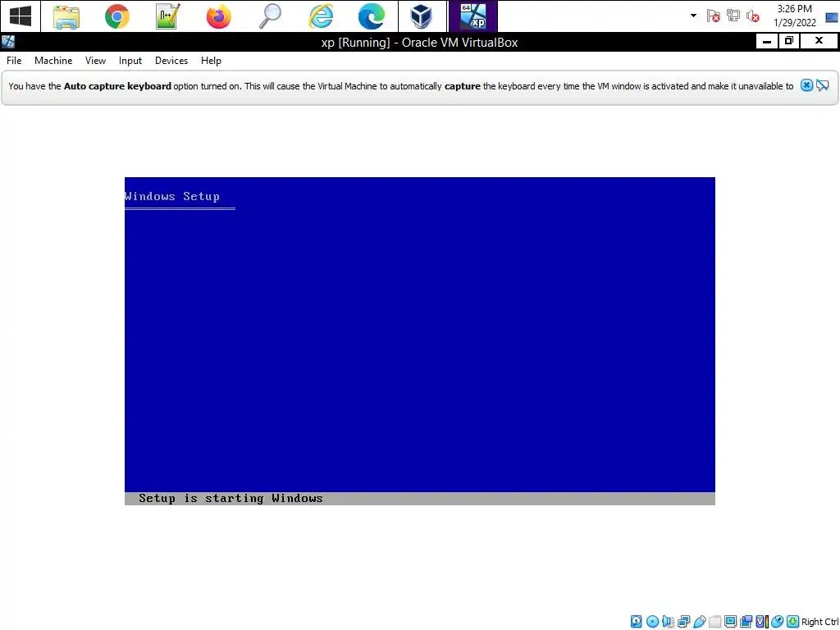Screen dimensions: 840x630
Task: Launch Firefox from the taskbar
Action: [218, 16]
